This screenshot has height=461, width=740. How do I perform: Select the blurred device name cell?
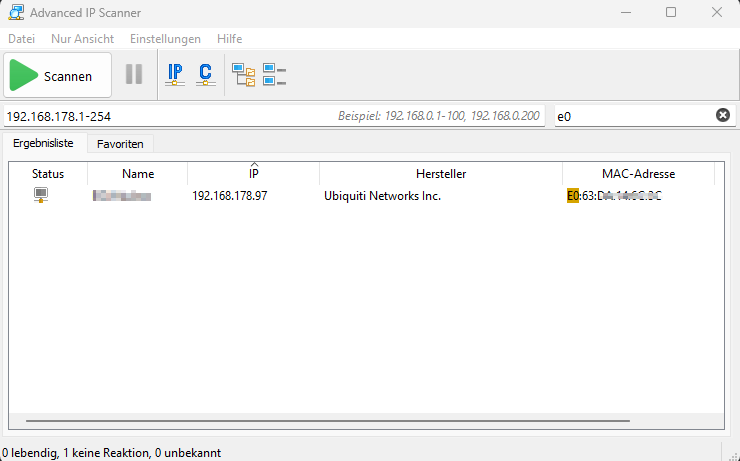[x=122, y=196]
